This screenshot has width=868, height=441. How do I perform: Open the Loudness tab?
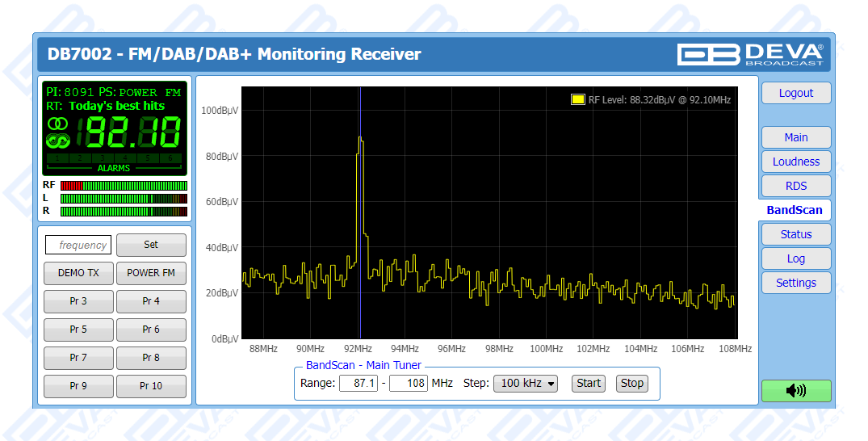click(795, 162)
